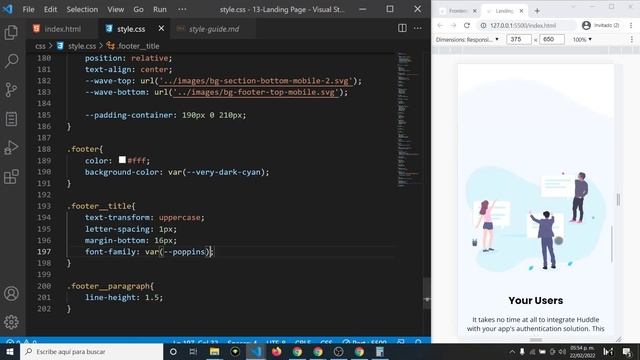Open the Run and Debug view

click(x=11, y=147)
